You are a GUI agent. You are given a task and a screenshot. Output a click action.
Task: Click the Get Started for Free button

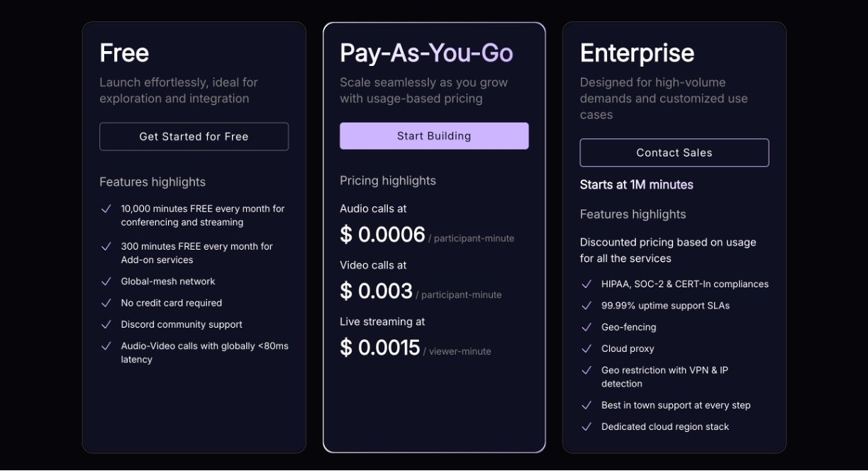(x=194, y=136)
